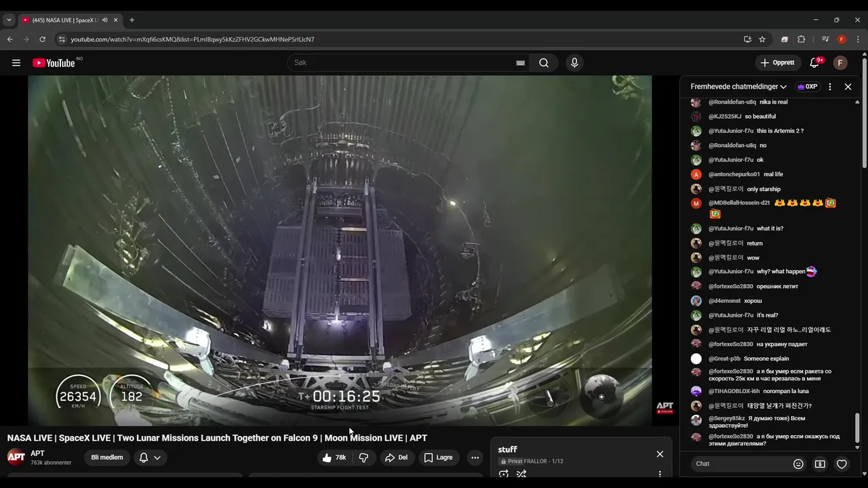Image resolution: width=868 pixels, height=488 pixels.
Task: Like the video (78k thumbs up)
Action: click(334, 457)
